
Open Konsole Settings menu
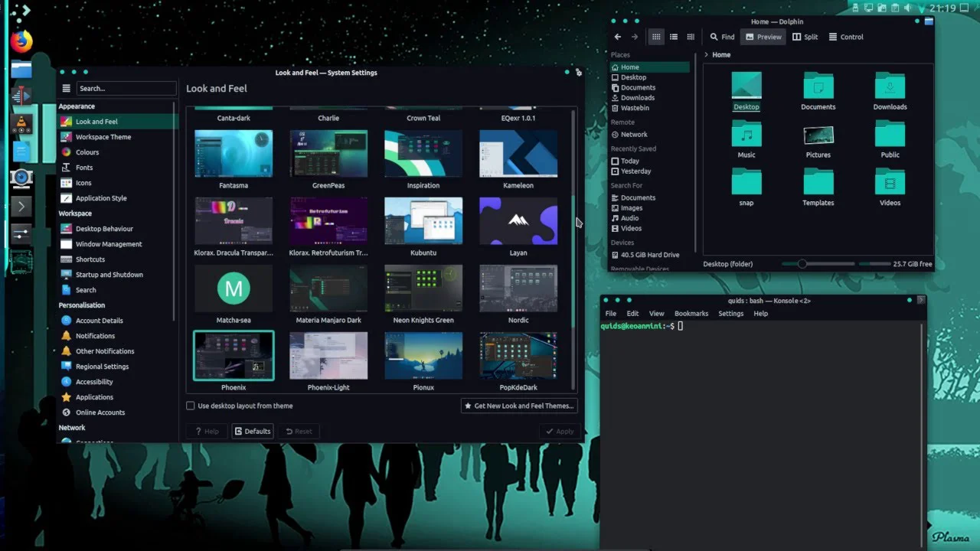[730, 314]
